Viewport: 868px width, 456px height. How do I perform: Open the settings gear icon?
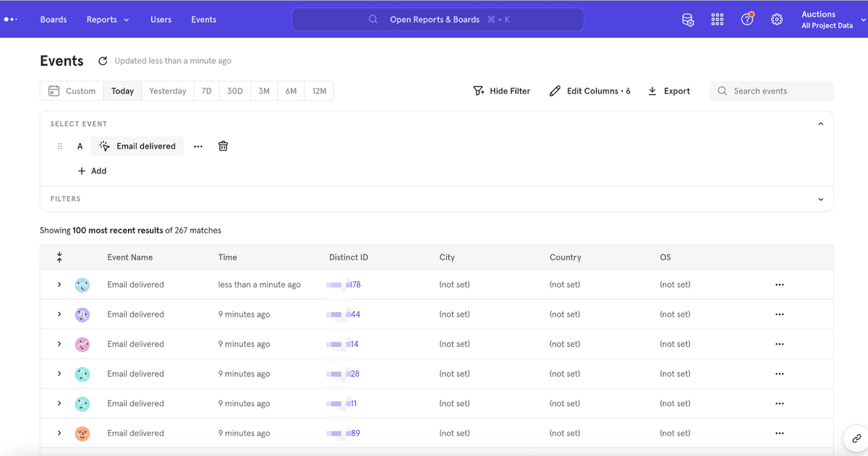[777, 20]
